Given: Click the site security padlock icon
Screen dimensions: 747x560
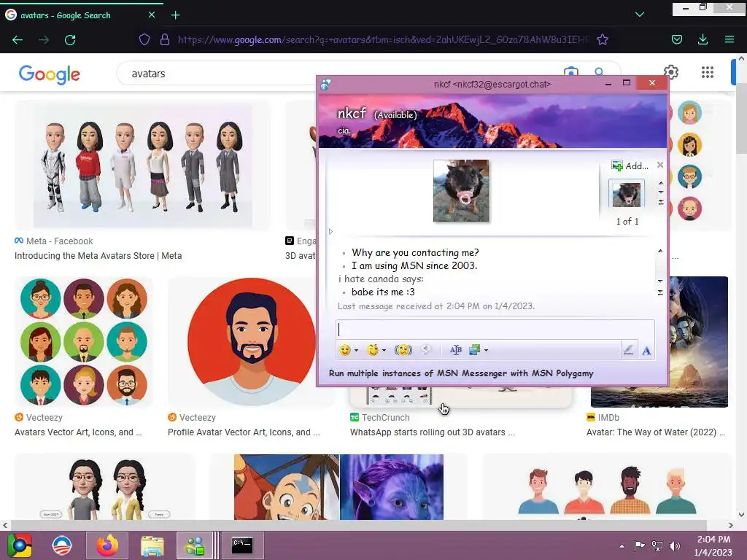Looking at the screenshot, I should (165, 39).
